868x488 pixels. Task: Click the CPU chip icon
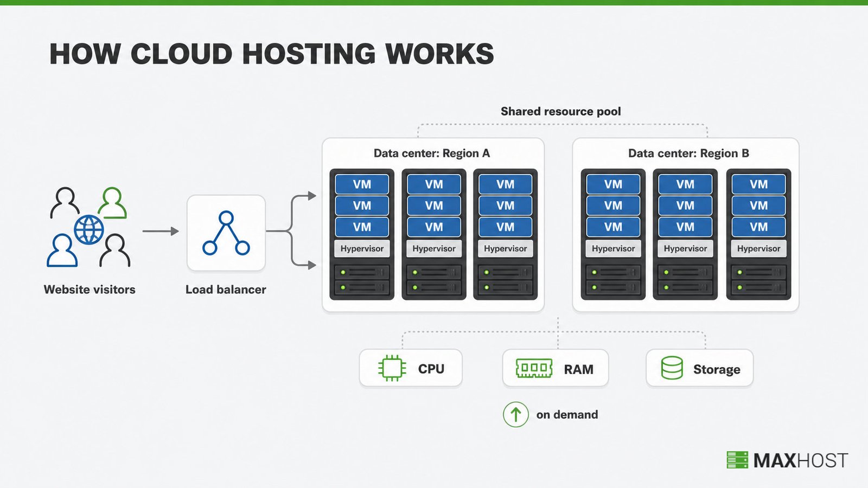click(392, 369)
